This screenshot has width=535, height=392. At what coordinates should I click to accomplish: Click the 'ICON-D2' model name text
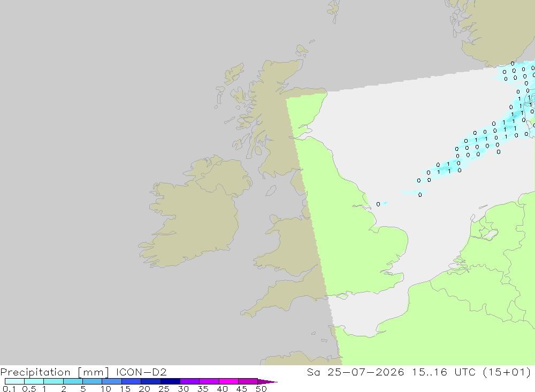pyautogui.click(x=141, y=372)
